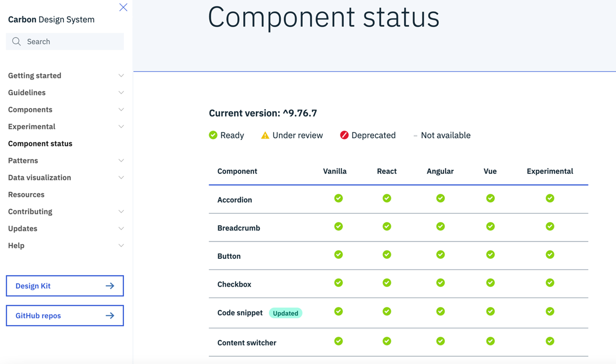Viewport: 616px width, 364px height.
Task: Click the Checkbox row Experimental status icon
Action: pos(550,283)
